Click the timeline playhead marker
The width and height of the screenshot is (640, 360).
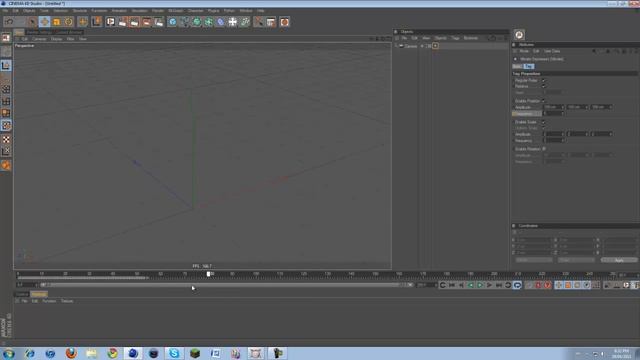209,274
